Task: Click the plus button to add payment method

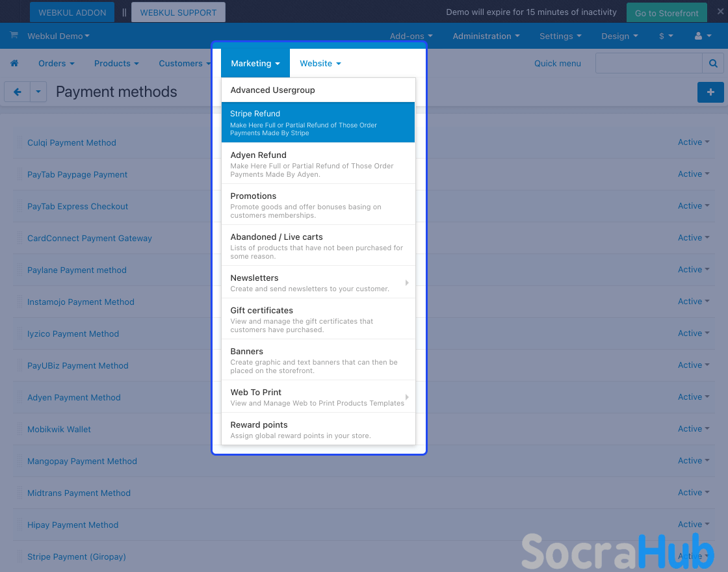Action: click(710, 92)
